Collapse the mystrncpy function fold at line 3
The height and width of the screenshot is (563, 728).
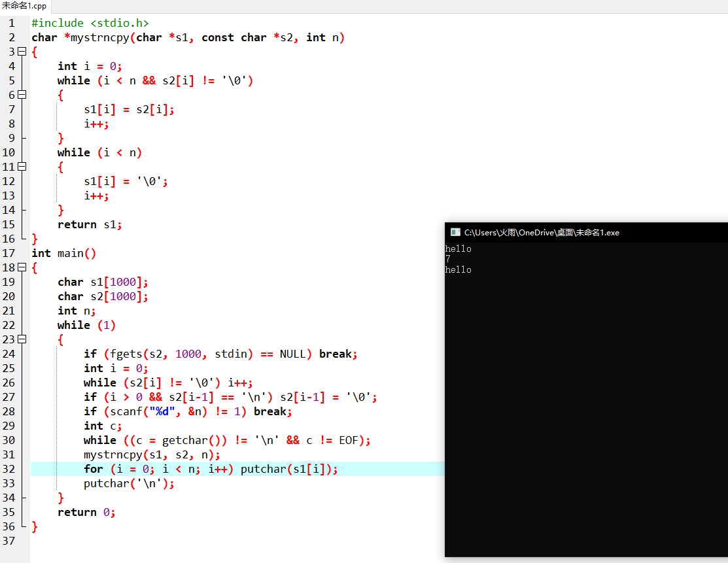pos(22,52)
